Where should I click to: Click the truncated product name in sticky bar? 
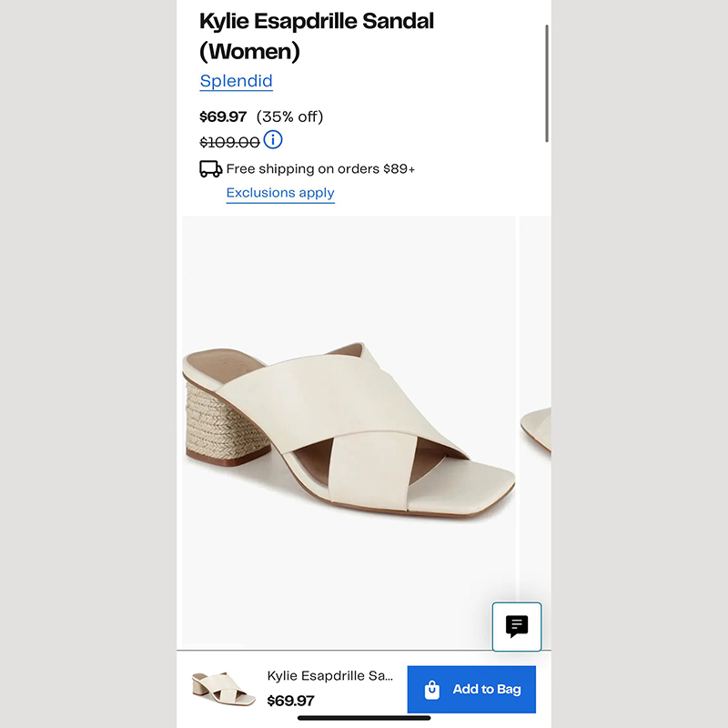tap(330, 676)
